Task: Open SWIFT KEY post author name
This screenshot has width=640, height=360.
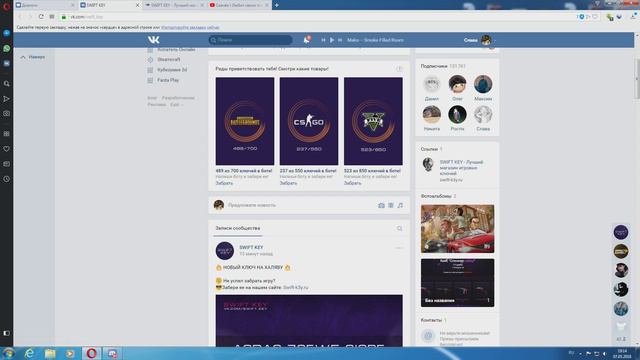Action: 251,247
